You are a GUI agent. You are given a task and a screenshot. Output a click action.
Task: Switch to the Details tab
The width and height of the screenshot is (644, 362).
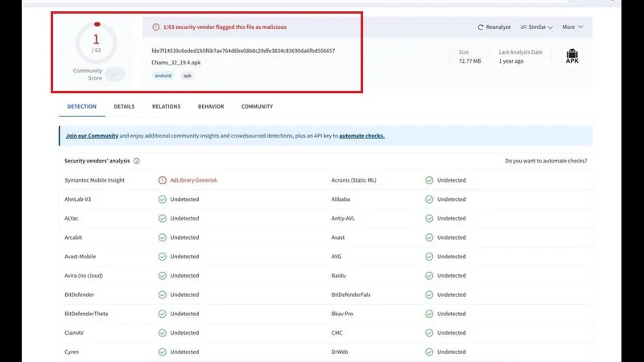(x=124, y=106)
